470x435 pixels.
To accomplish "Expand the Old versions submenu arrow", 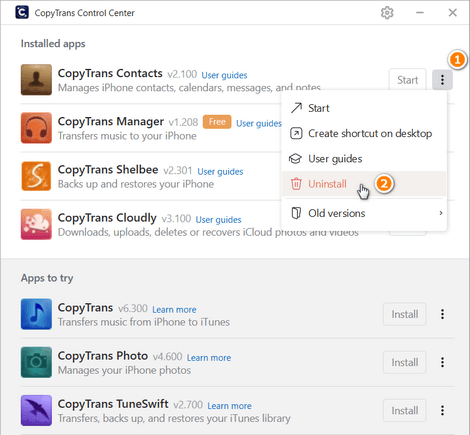I will pyautogui.click(x=441, y=213).
